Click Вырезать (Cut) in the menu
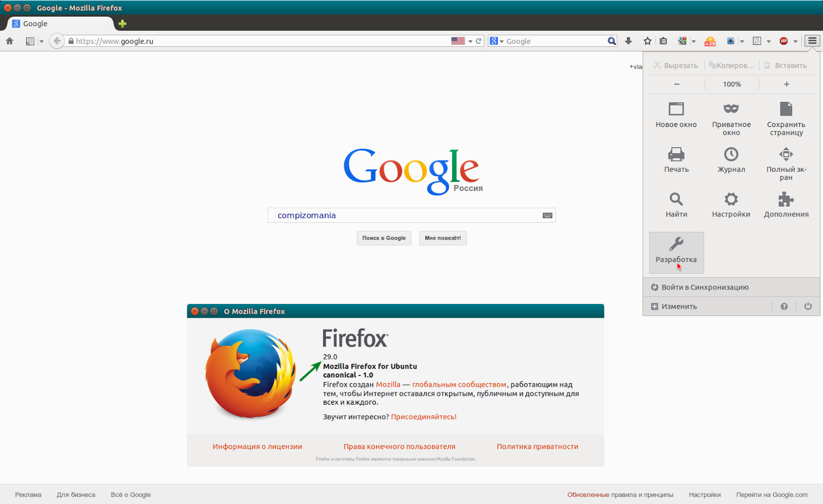Image resolution: width=823 pixels, height=504 pixels. (x=676, y=65)
